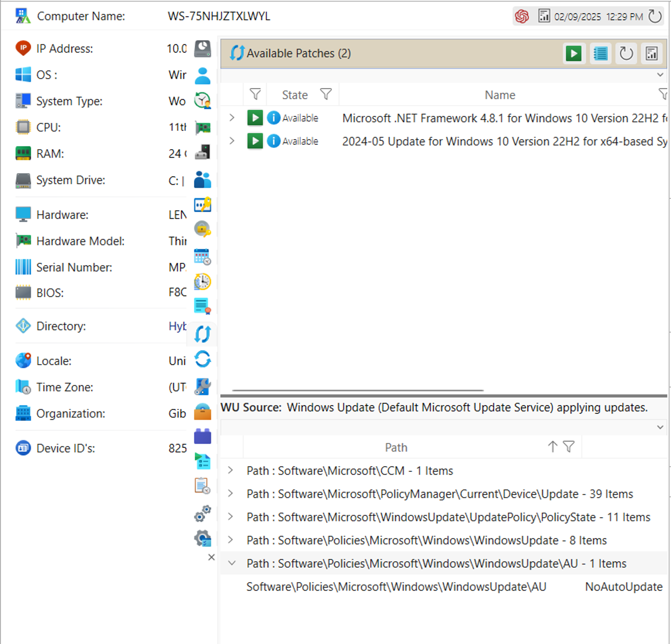Toggle Path column ascending sort arrow

553,447
